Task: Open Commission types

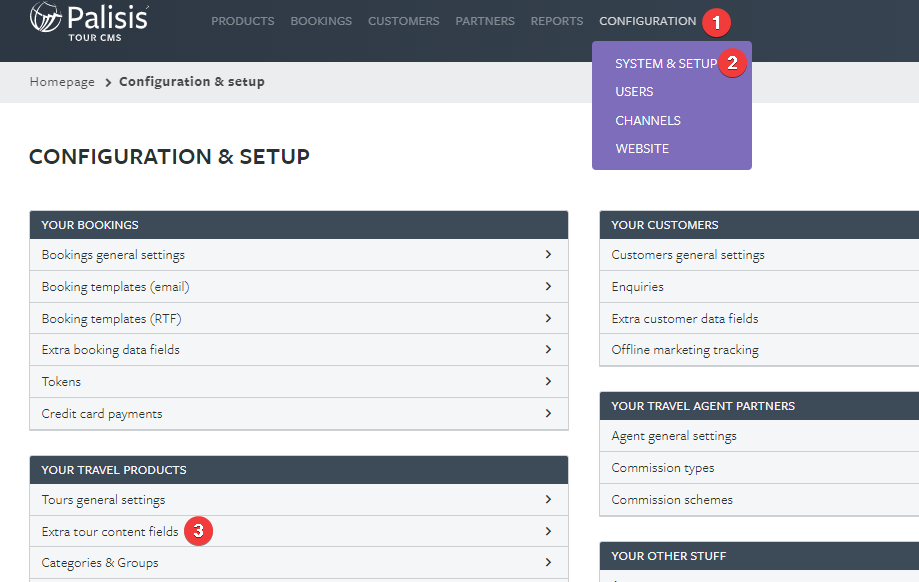Action: [x=759, y=468]
